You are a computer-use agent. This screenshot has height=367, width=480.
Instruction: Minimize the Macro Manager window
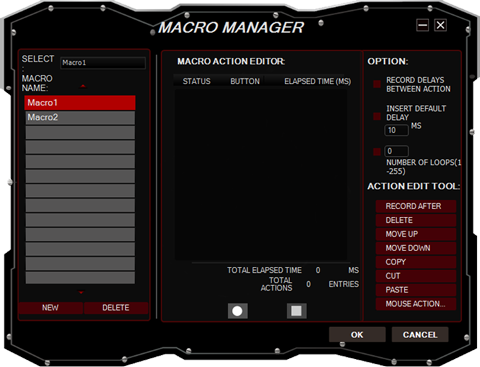[423, 25]
